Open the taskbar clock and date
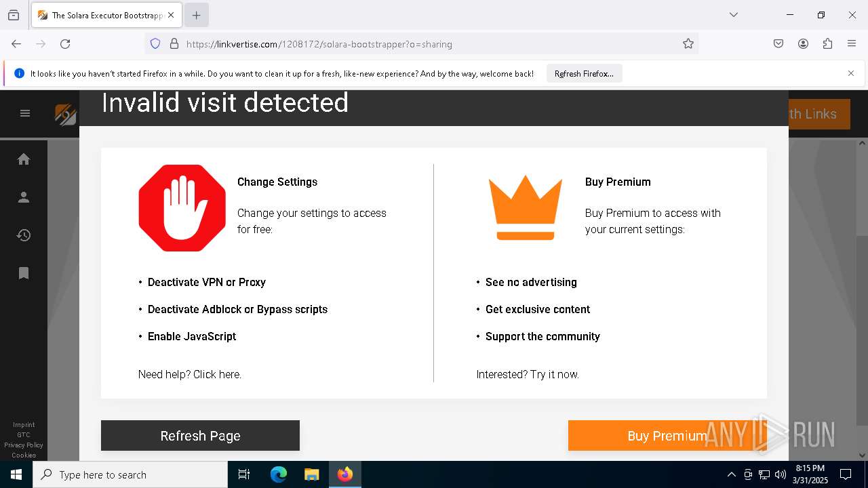 point(810,474)
